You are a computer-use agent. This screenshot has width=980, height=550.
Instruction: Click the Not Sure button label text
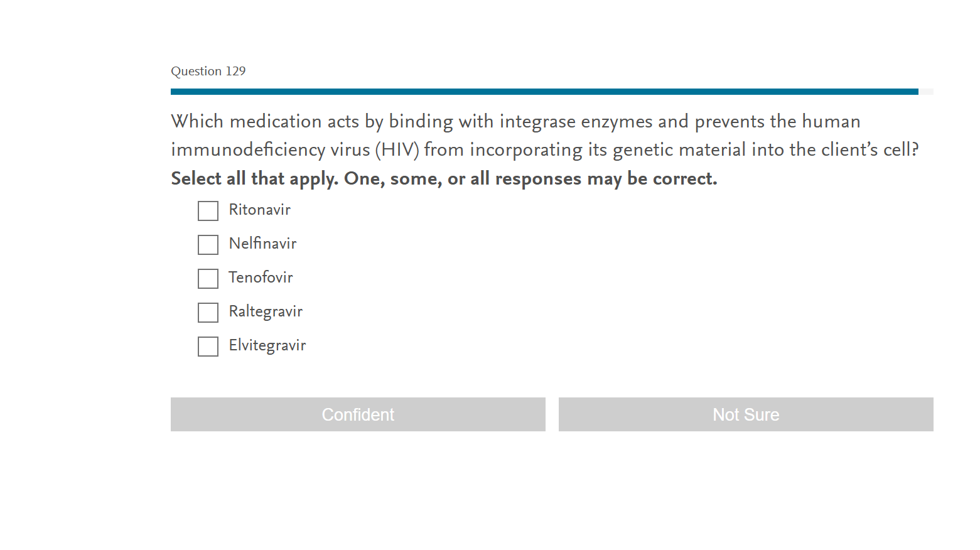(x=746, y=414)
